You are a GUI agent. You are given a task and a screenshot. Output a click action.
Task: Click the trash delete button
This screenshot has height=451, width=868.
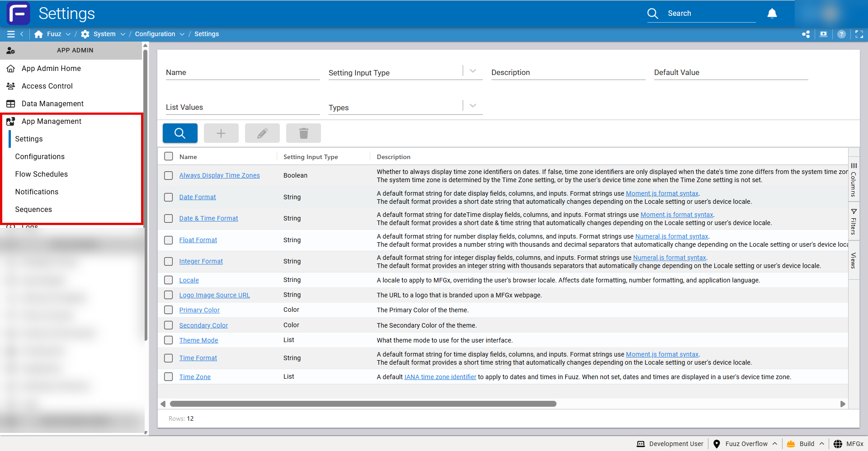(x=303, y=133)
